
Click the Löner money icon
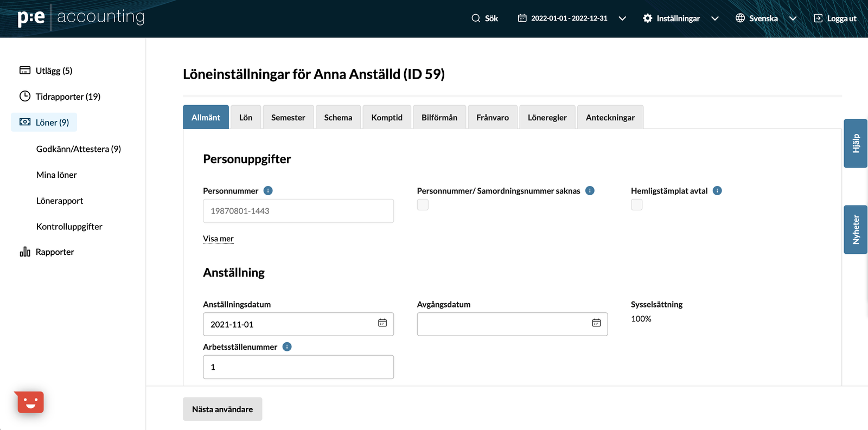[25, 122]
